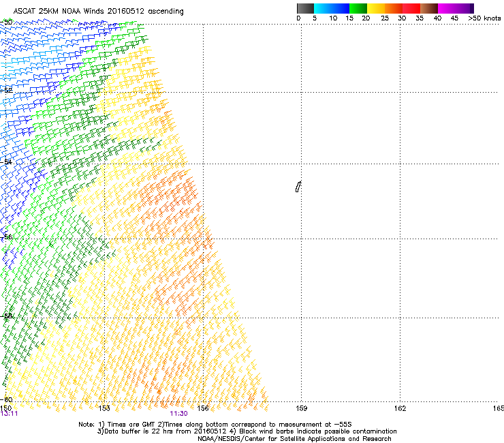Click the '10' label under the color bar
Screen dimensions: 504x443
click(333, 18)
